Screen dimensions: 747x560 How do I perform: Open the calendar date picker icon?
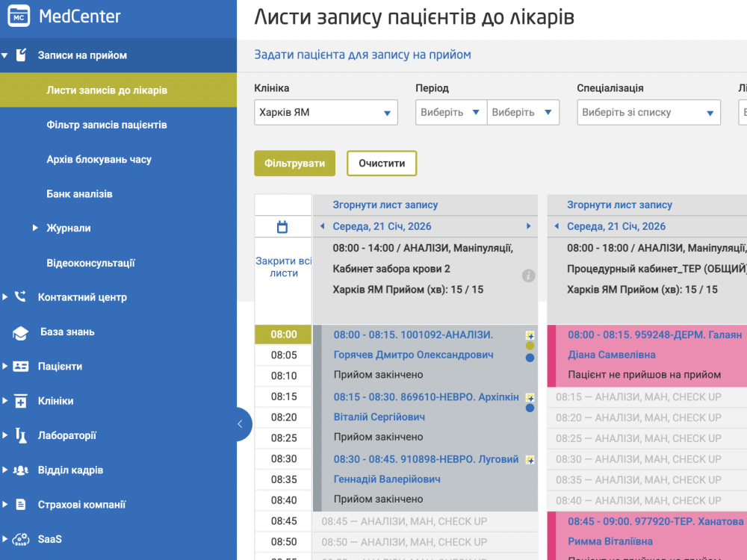pos(282,227)
